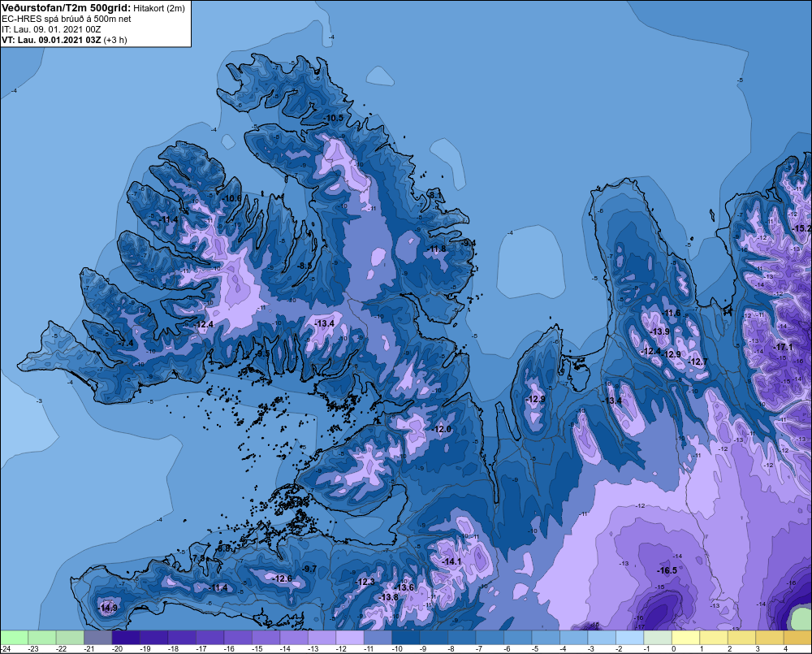This screenshot has height=654, width=812.
Task: Click the -10.5 temperature label
Action: point(334,118)
